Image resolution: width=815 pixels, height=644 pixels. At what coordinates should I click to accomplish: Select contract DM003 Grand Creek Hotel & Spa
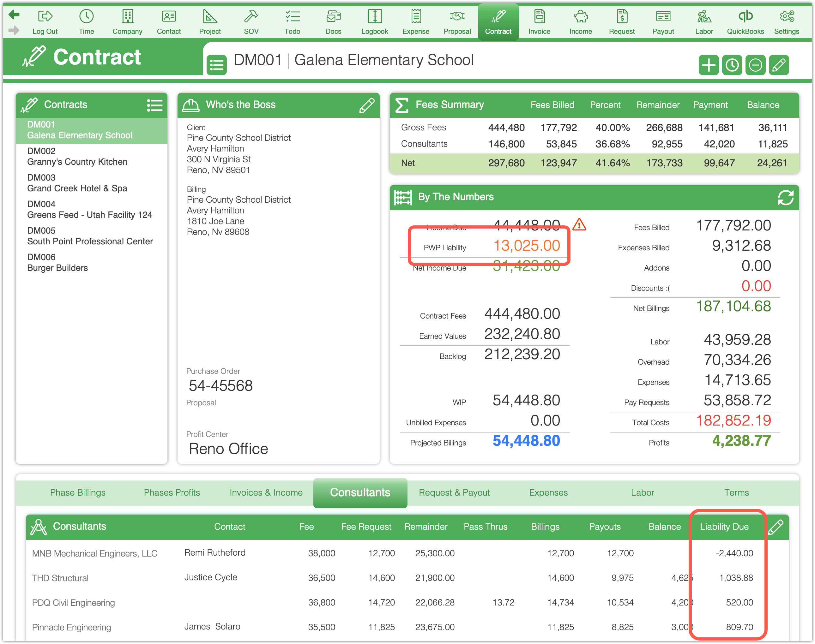(x=92, y=183)
